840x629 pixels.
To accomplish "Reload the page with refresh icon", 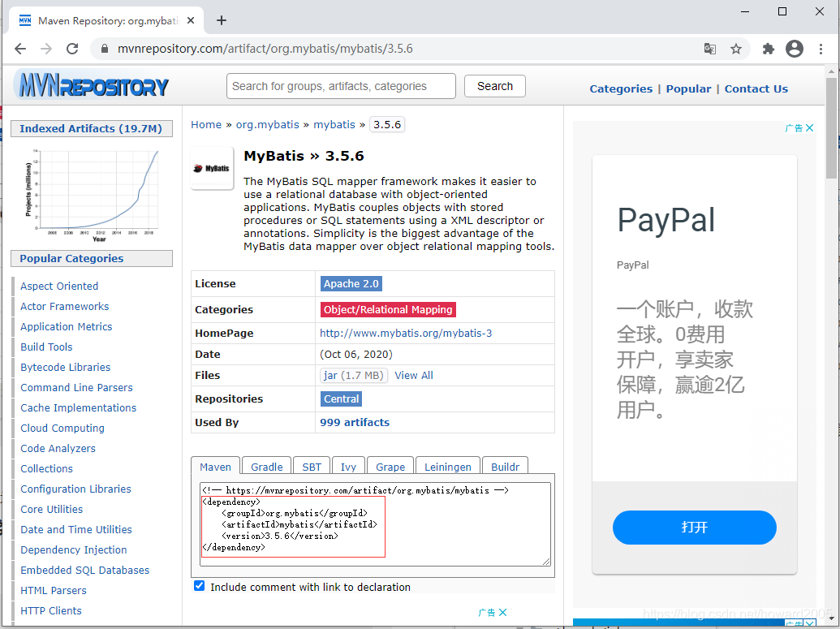I will [x=72, y=49].
